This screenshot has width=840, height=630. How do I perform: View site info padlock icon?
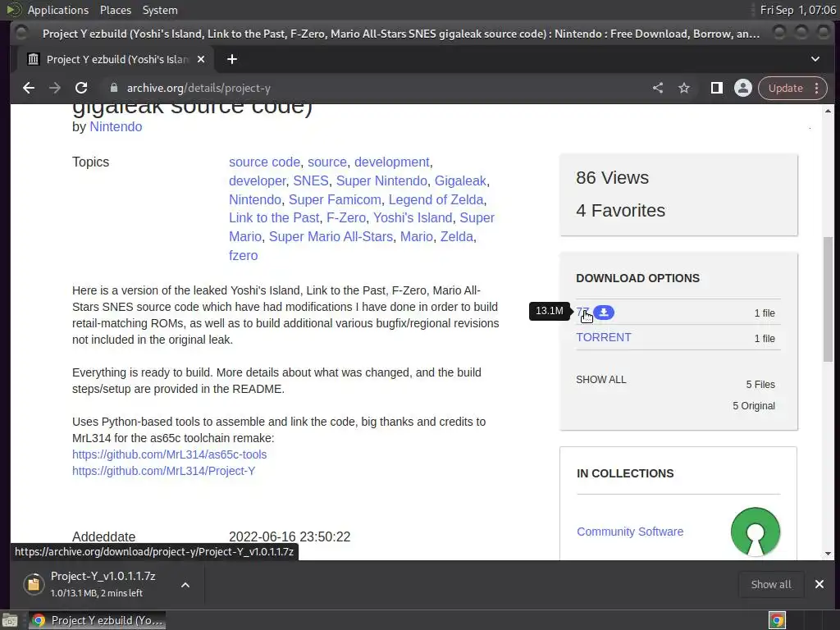(113, 88)
